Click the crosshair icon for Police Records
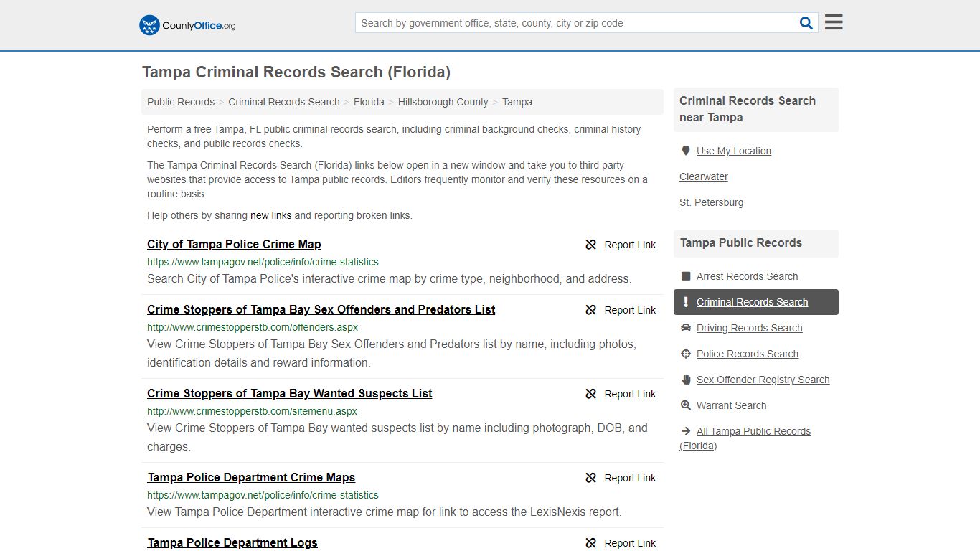This screenshot has height=551, width=980. (686, 354)
